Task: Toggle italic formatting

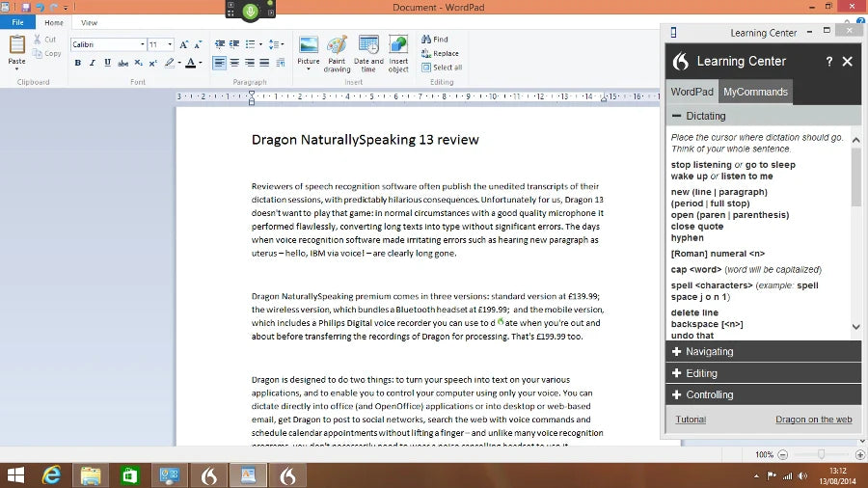Action: [93, 63]
